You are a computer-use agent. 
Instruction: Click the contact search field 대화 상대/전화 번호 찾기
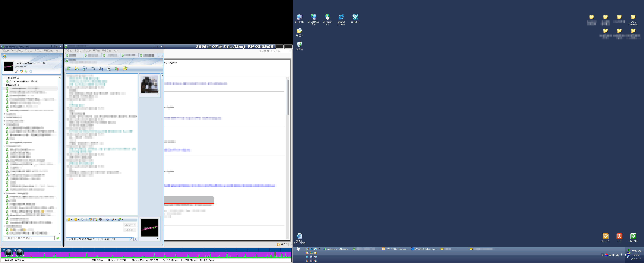pos(29,238)
